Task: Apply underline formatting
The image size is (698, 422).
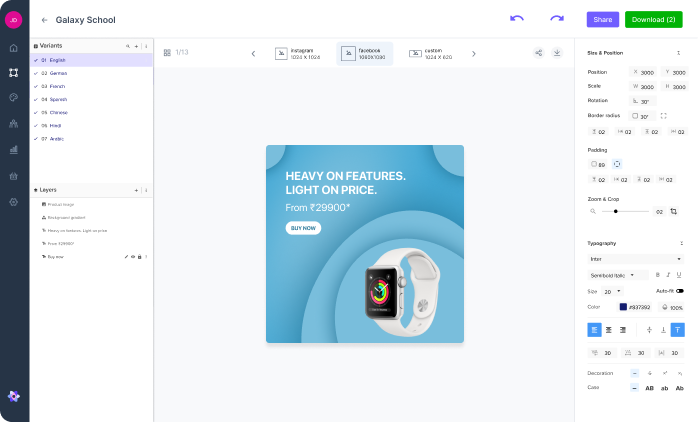Action: pos(679,275)
